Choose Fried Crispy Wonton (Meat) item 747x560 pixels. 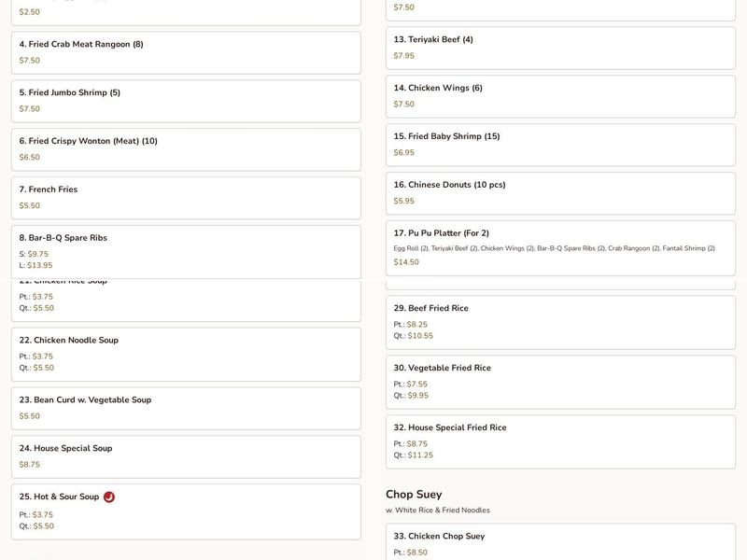(186, 149)
